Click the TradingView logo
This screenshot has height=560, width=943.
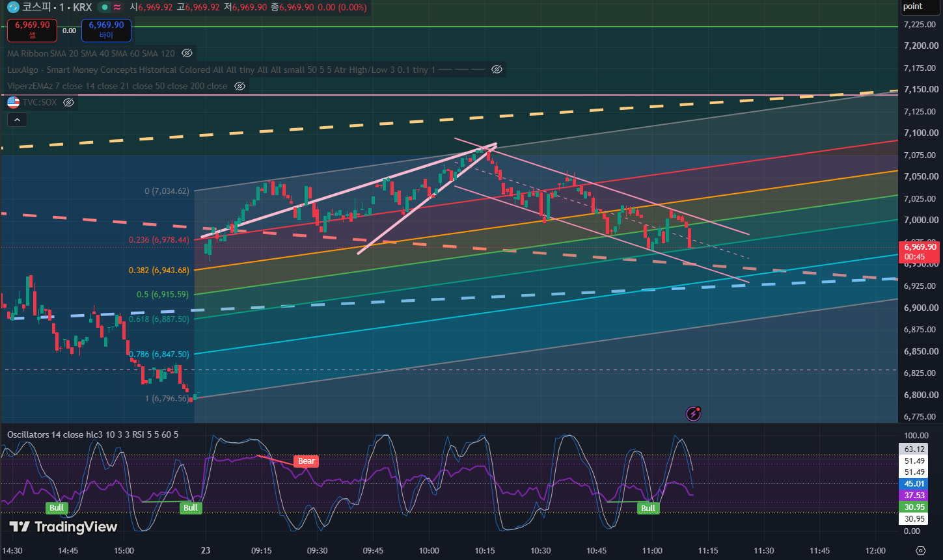63,527
